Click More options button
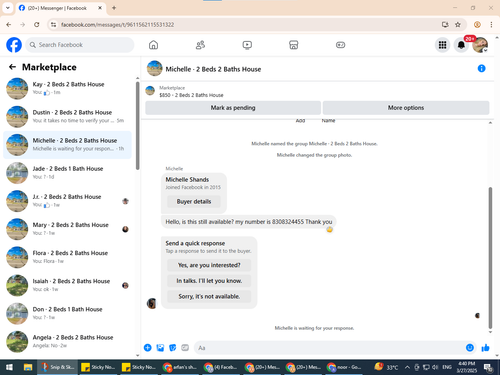 pos(406,108)
